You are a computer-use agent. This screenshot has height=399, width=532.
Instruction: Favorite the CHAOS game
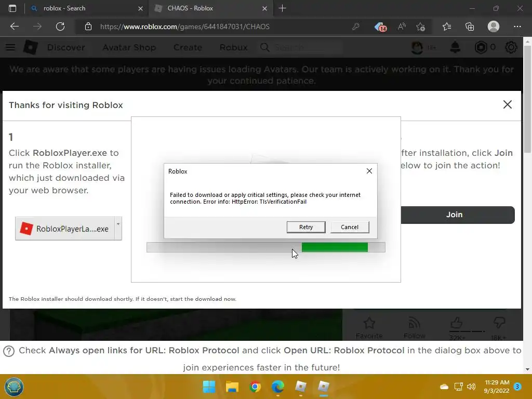point(369,328)
